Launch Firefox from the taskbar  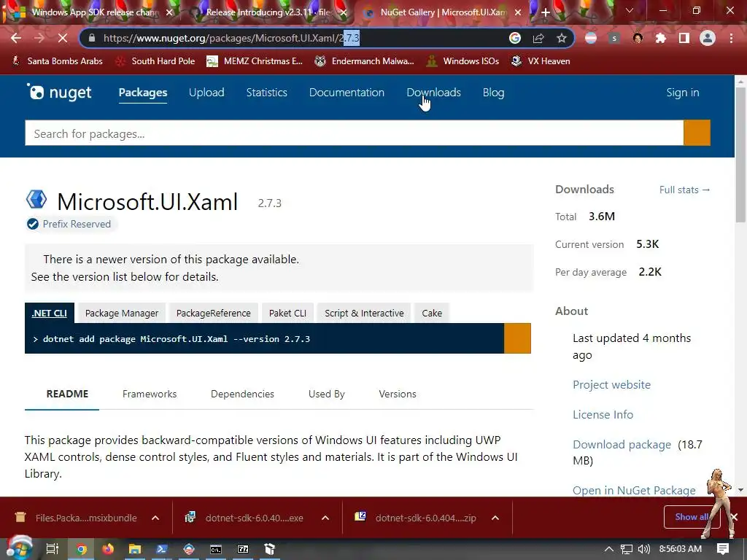(108, 549)
